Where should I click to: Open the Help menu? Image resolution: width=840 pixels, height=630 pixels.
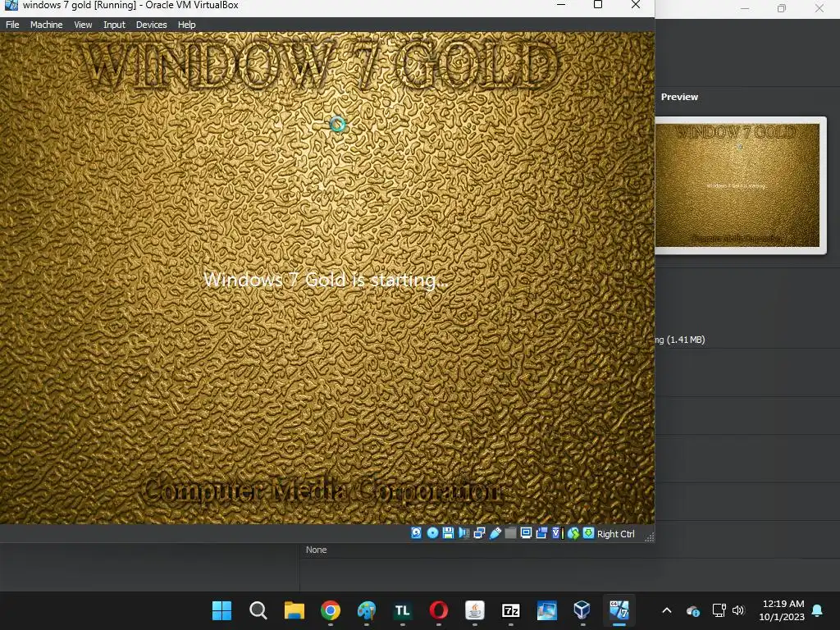tap(186, 25)
